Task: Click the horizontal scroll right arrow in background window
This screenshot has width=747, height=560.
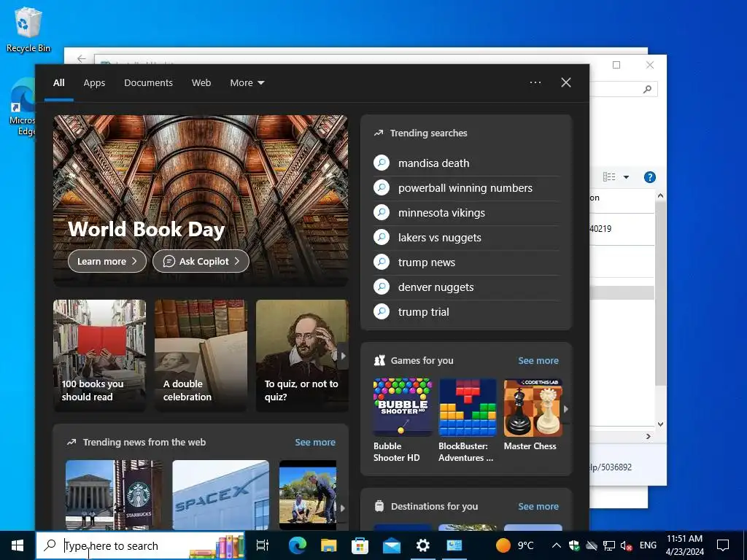Action: [x=649, y=436]
